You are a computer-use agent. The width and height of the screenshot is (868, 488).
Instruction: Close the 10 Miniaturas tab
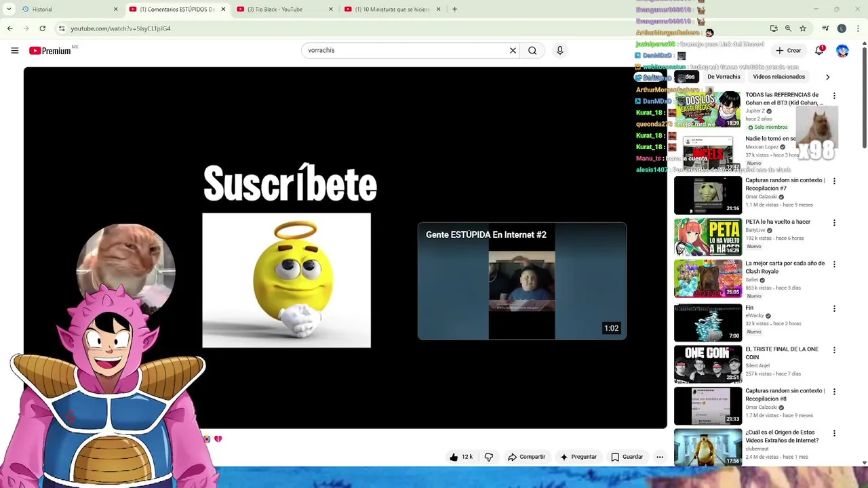[439, 9]
